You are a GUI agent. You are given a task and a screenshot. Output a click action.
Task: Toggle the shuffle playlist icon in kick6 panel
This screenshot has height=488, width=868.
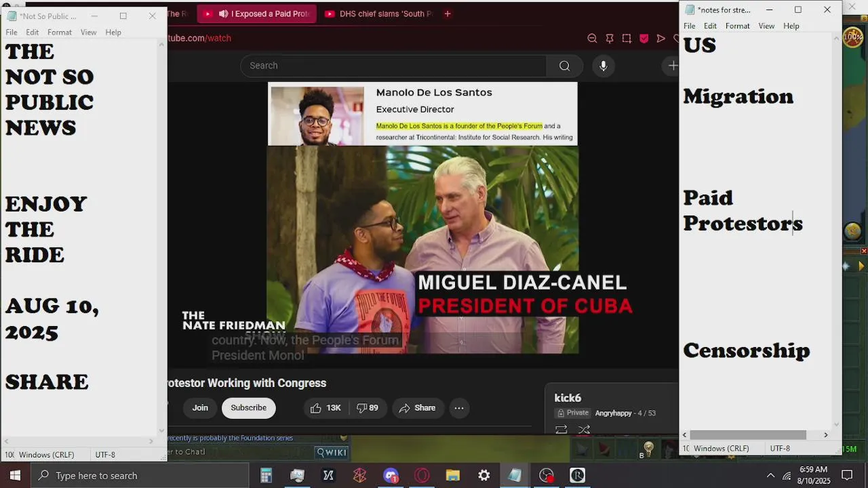pos(584,429)
